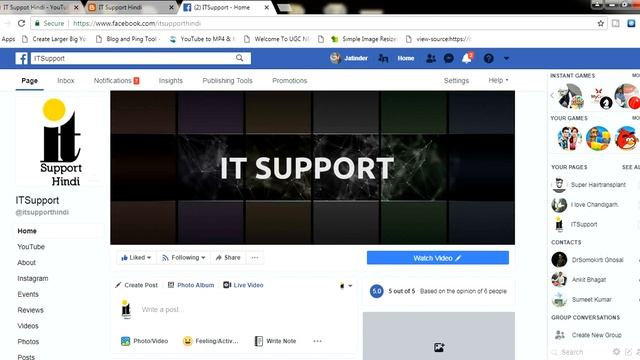Open more post options ellipsis
Image resolution: width=640 pixels, height=360 pixels.
pos(317,341)
